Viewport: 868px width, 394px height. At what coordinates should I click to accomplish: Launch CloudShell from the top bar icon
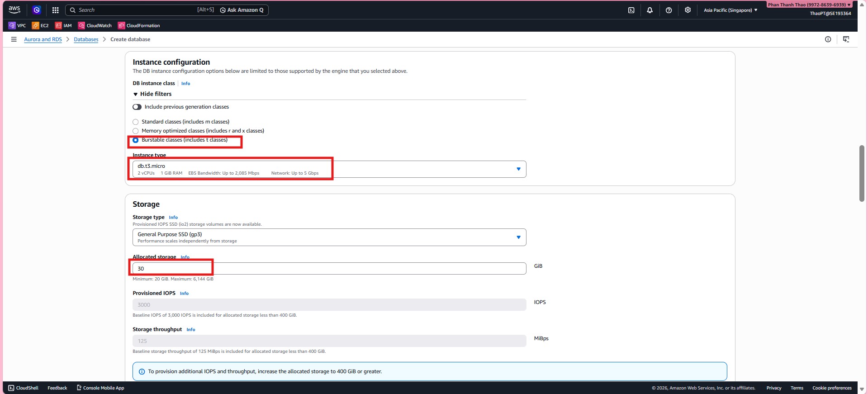pyautogui.click(x=631, y=10)
